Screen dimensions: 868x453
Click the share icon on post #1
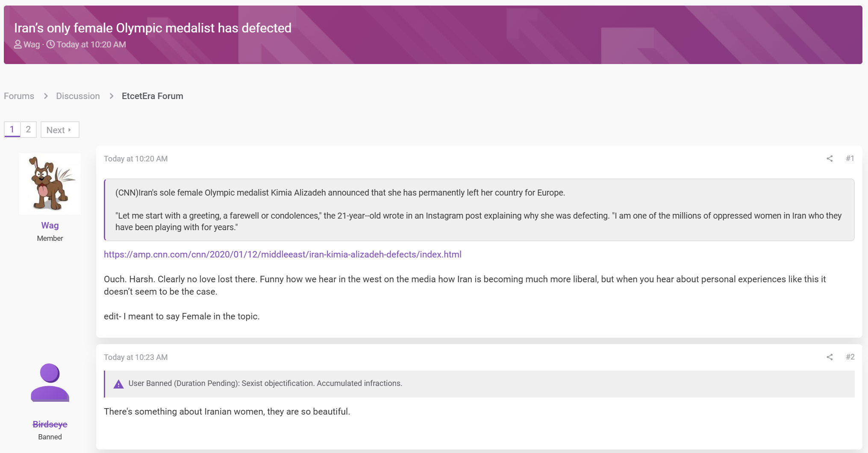click(x=830, y=158)
